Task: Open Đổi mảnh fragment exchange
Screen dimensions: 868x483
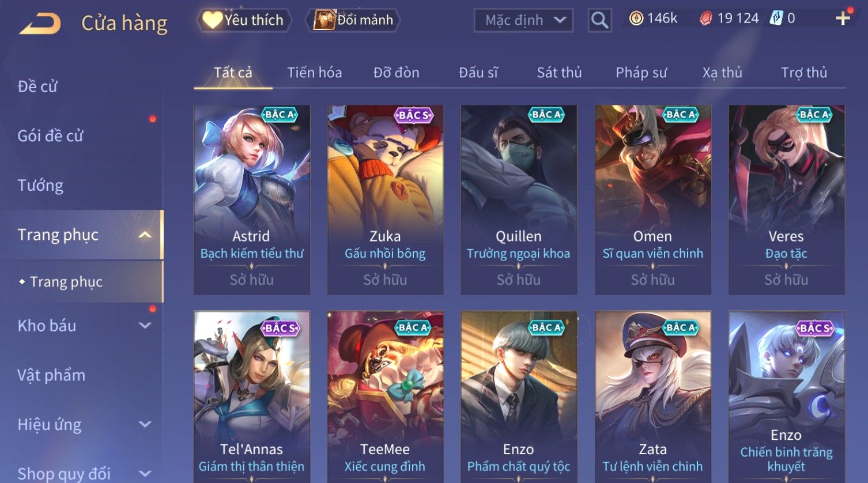Action: (x=353, y=20)
